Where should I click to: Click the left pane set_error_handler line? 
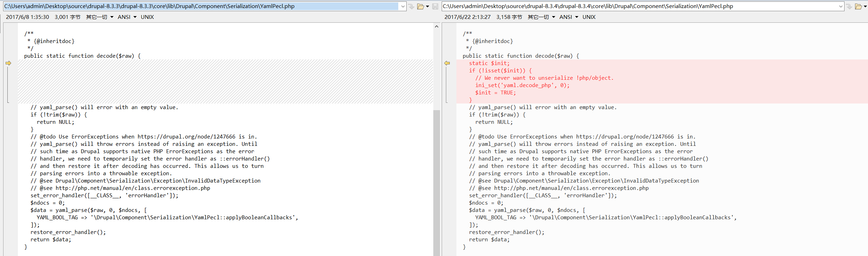tap(104, 195)
